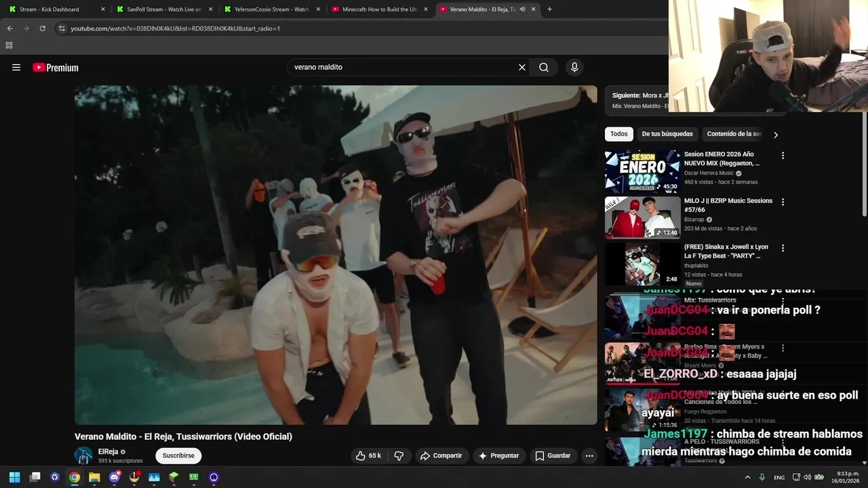
Task: Open File Explorer from the taskbar
Action: point(94,477)
